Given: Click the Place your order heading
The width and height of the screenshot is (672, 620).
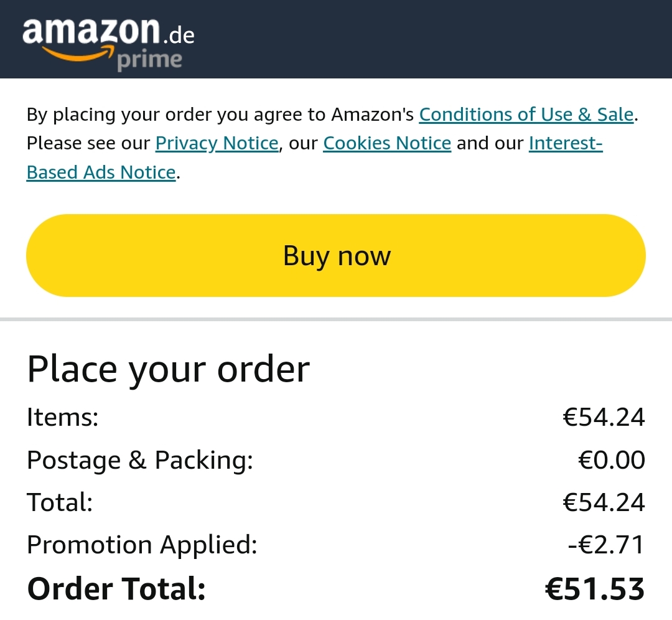Looking at the screenshot, I should [168, 369].
